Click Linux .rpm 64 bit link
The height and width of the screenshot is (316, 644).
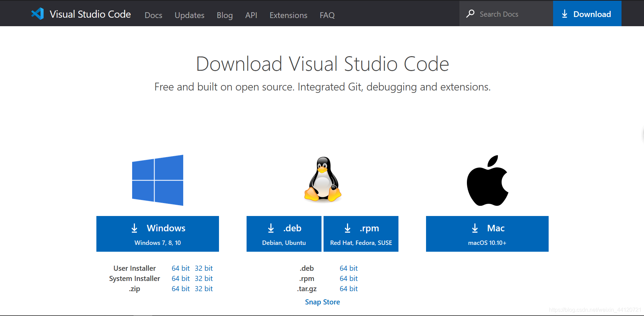[x=349, y=279]
